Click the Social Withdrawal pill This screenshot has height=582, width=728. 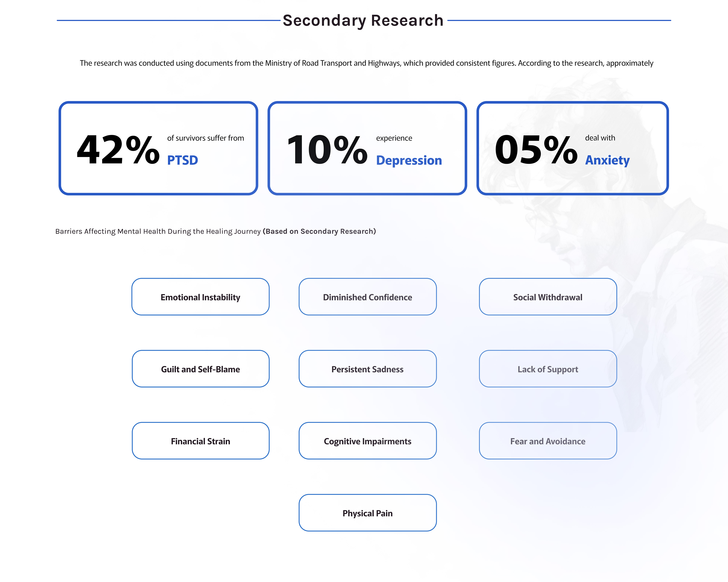(548, 297)
